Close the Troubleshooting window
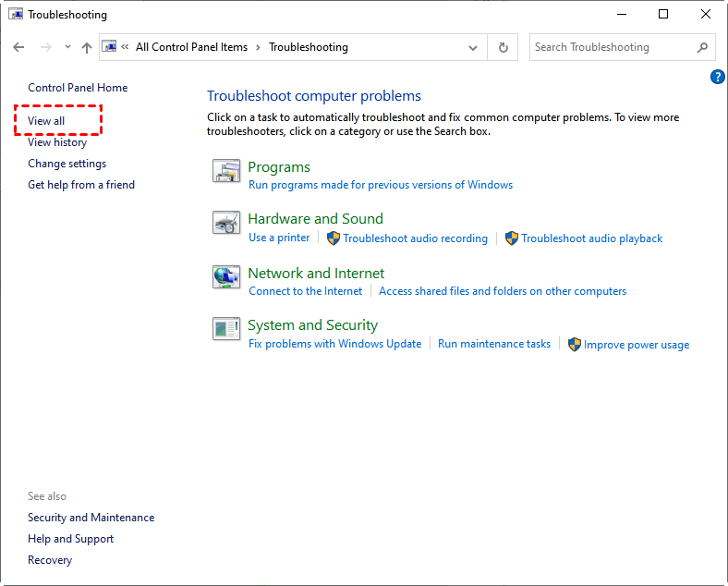The width and height of the screenshot is (728, 586). tap(706, 15)
